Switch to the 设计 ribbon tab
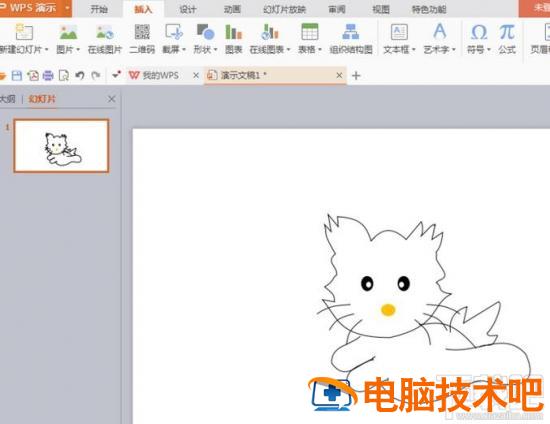 (188, 9)
